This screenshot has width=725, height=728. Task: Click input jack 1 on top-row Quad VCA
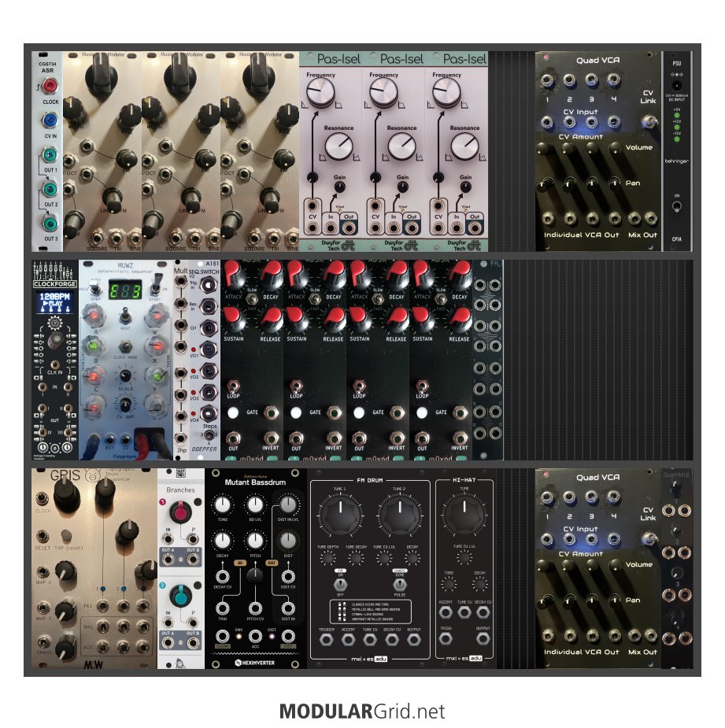pyautogui.click(x=547, y=81)
